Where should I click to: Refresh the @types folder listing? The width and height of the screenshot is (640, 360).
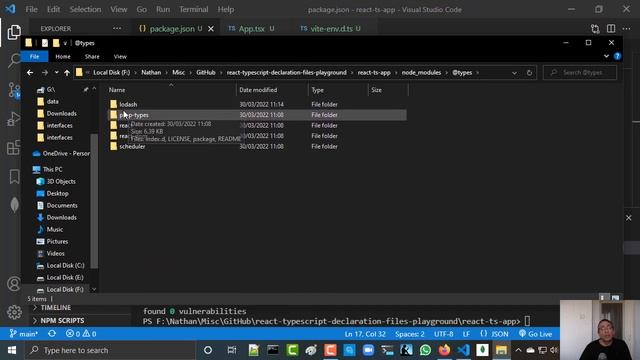529,73
